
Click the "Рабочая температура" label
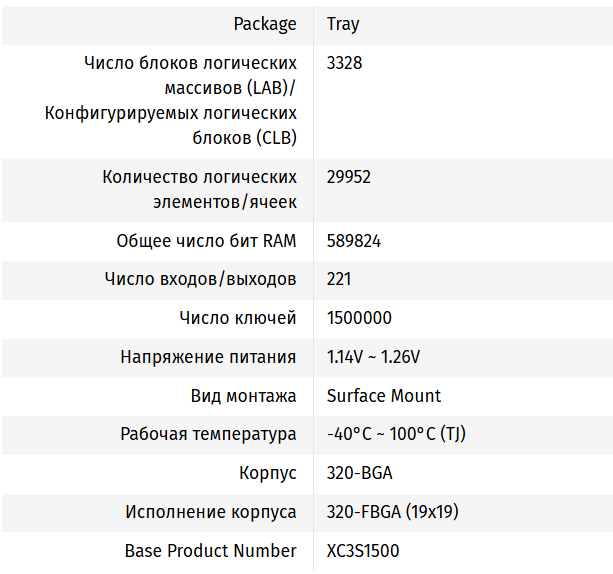click(208, 434)
